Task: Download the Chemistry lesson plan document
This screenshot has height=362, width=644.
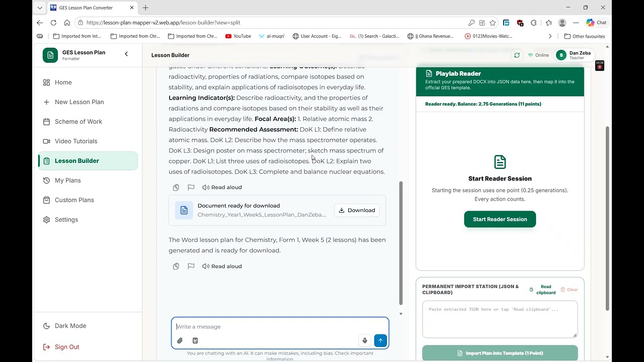Action: pos(357,210)
